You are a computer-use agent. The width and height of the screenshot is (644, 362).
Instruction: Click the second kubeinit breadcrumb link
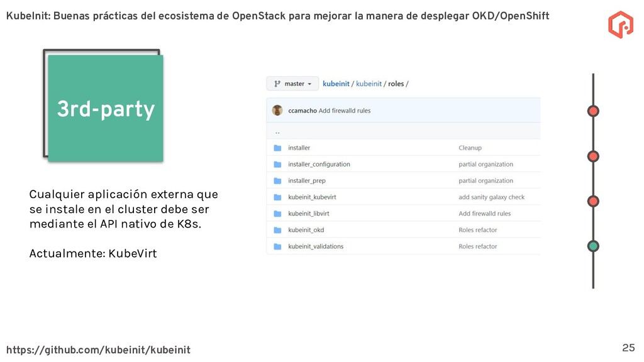369,84
